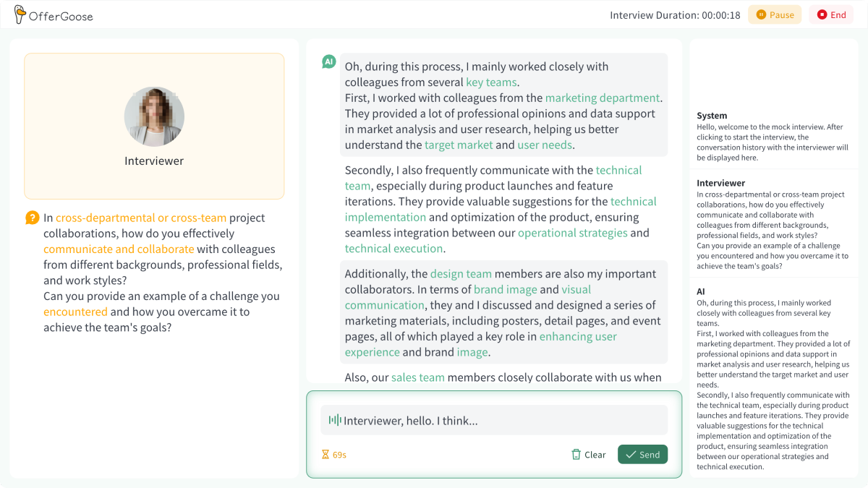End the interview session
This screenshot has height=488, width=868.
(x=831, y=14)
